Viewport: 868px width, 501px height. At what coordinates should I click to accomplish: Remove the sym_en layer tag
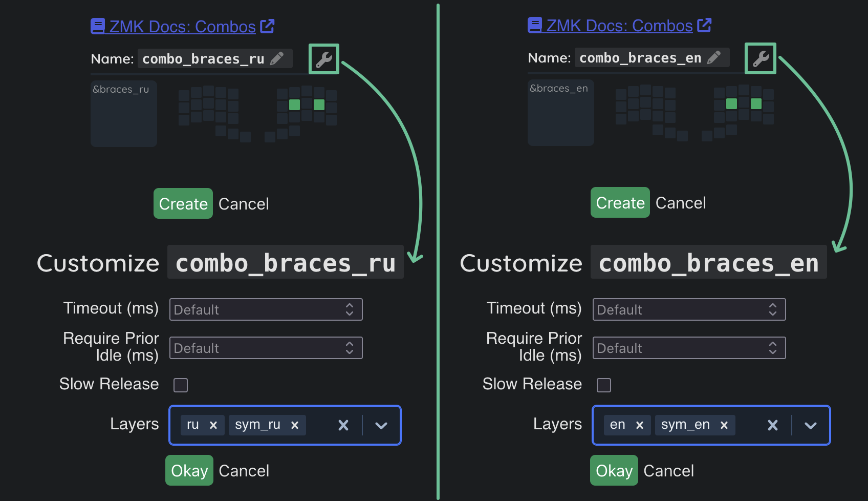pyautogui.click(x=724, y=425)
